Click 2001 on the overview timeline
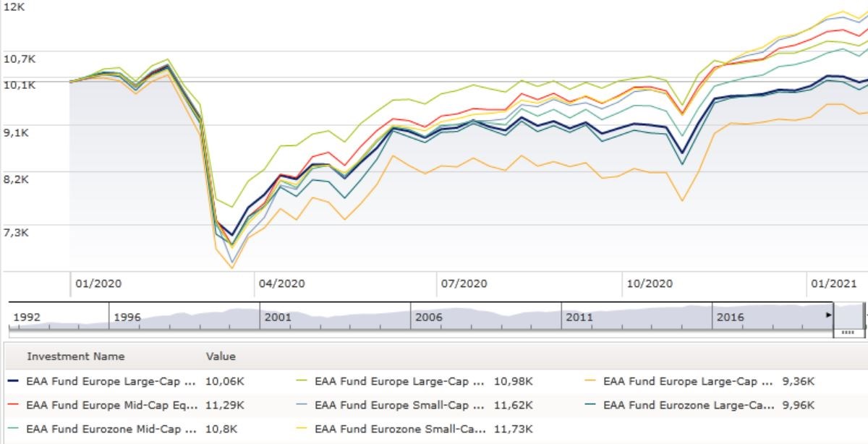Viewport: 868px width, 444px height. click(x=278, y=317)
